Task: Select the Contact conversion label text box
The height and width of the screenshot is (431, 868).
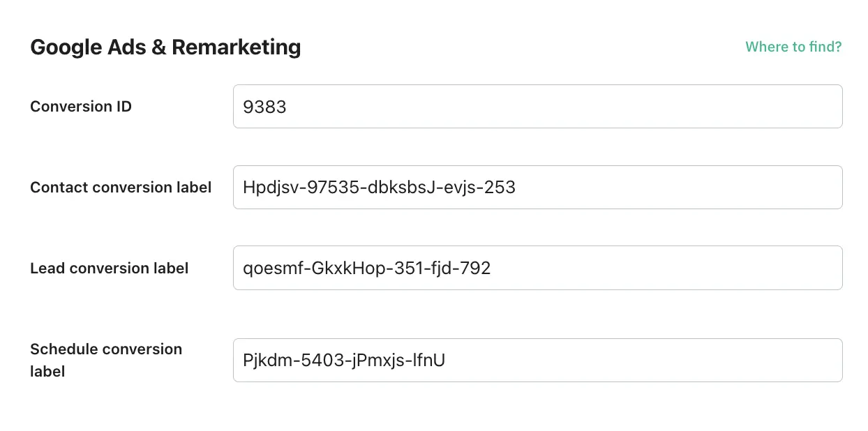Action: 537,187
